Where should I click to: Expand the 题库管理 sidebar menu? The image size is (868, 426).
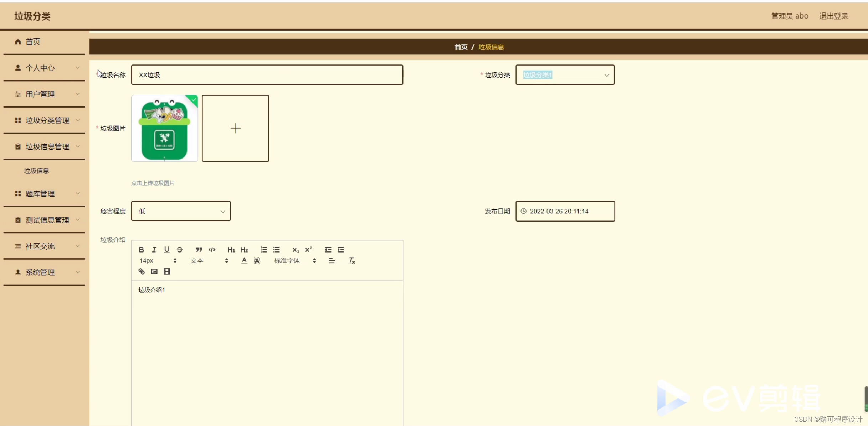[x=44, y=194]
